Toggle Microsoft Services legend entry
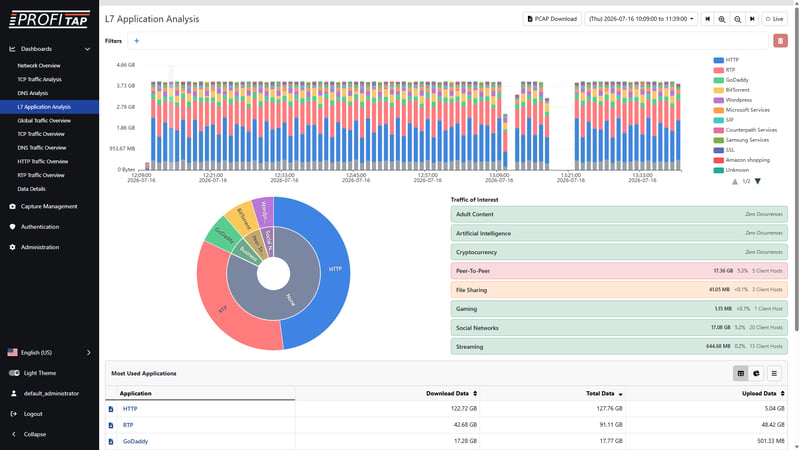The image size is (800, 450). tap(741, 110)
